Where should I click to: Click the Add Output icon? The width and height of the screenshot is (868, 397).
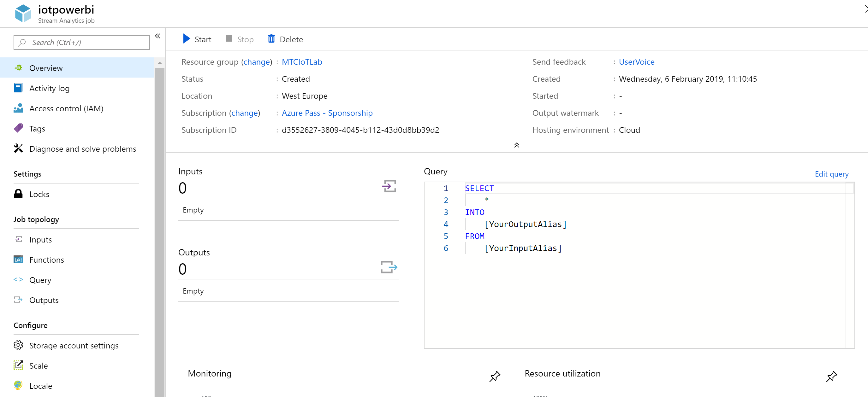click(x=388, y=268)
